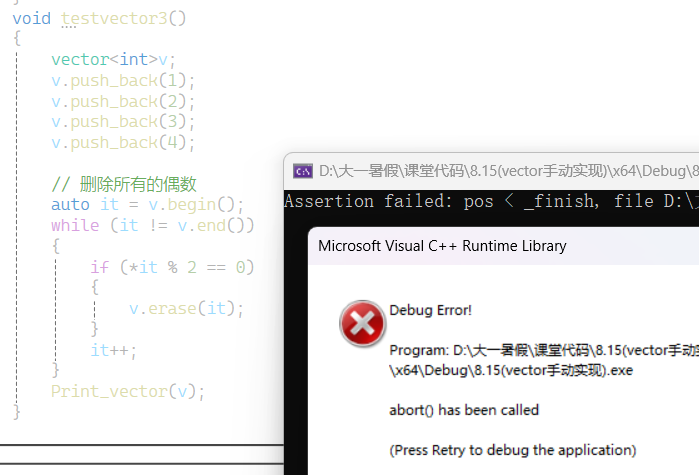This screenshot has width=699, height=475.
Task: Click the 'Microsoft Visual C++ Runtime Library' dialog title
Action: (x=442, y=246)
